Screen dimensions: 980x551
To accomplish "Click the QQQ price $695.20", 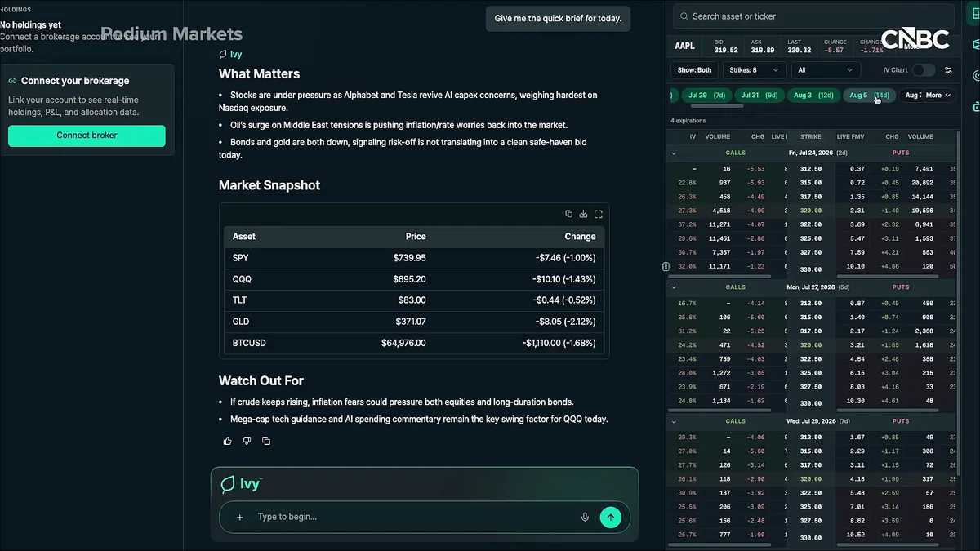I will pyautogui.click(x=409, y=279).
